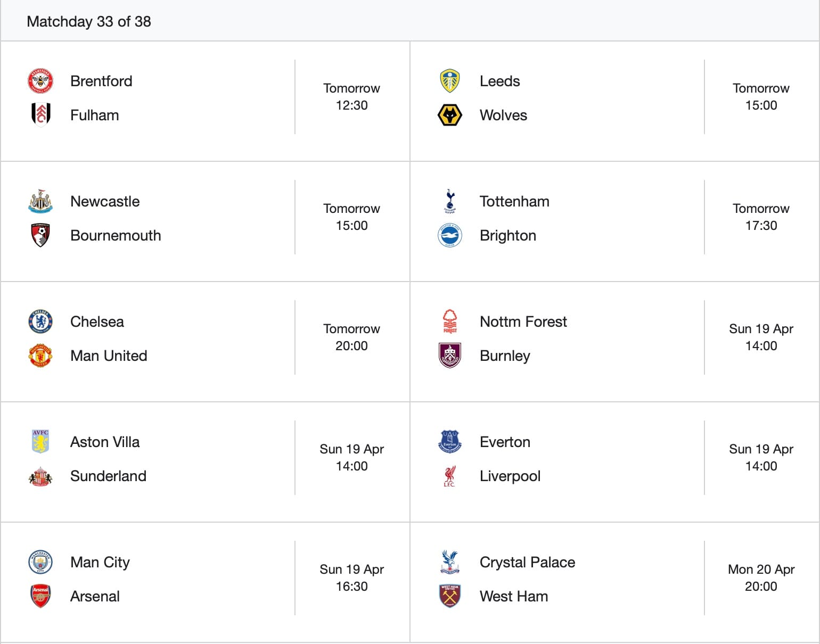Image resolution: width=820 pixels, height=644 pixels.
Task: Click the Brighton seagull badge
Action: pos(450,235)
